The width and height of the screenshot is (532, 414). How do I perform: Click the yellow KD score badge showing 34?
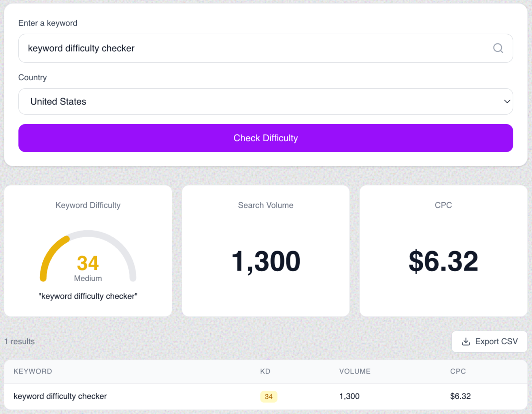269,396
